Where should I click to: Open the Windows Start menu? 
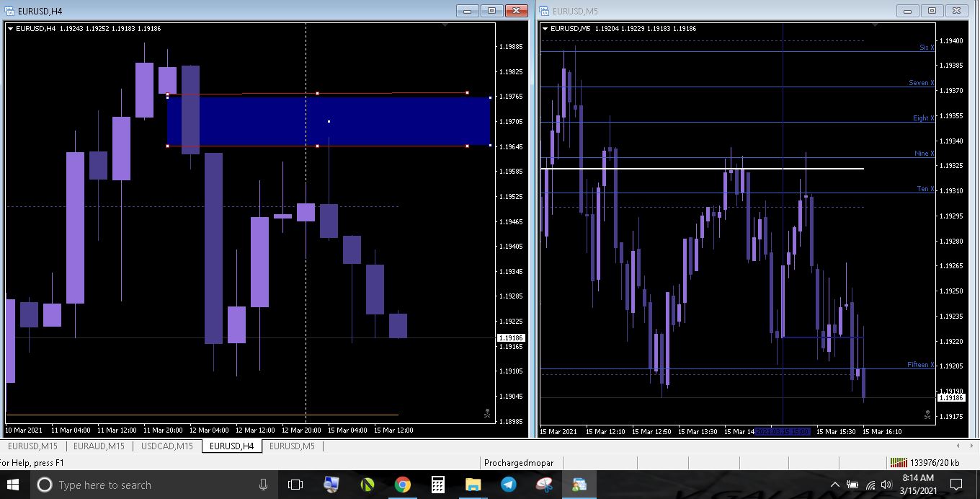tap(14, 485)
